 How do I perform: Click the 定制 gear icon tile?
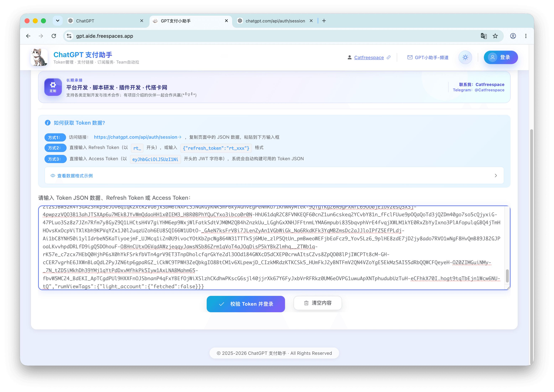point(53,87)
